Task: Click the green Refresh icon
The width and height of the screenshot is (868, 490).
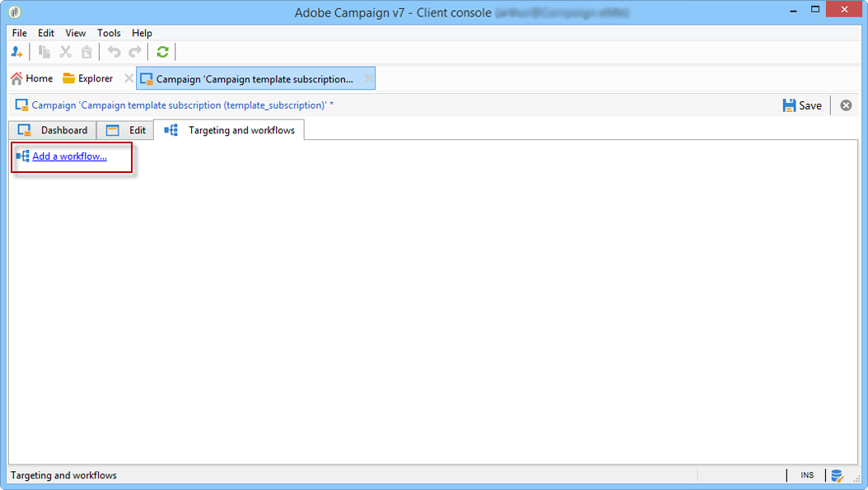Action: 162,52
